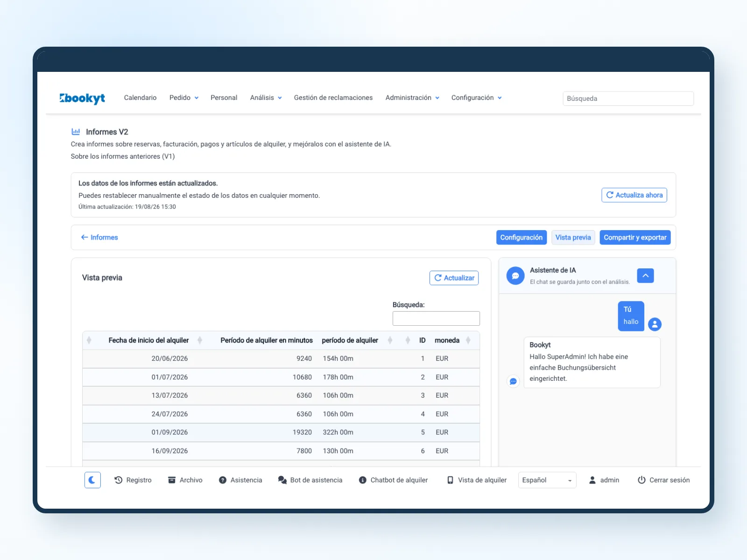Expand the Pedido menu

pos(184,98)
